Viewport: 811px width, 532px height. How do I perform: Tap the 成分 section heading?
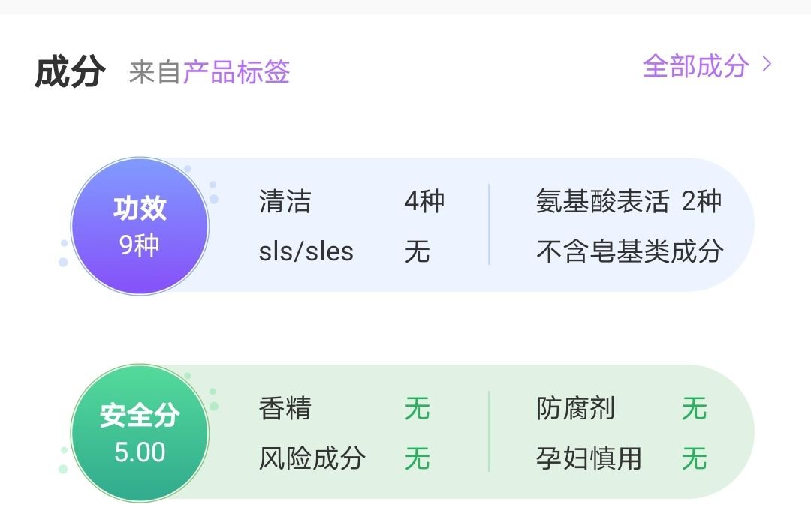tap(70, 72)
